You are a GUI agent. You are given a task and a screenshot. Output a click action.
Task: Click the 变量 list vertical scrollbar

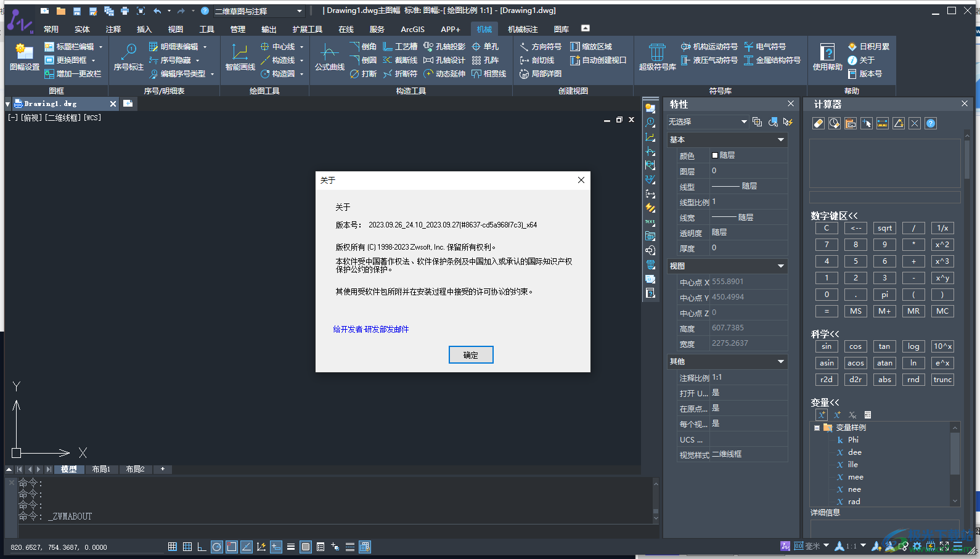click(x=955, y=464)
